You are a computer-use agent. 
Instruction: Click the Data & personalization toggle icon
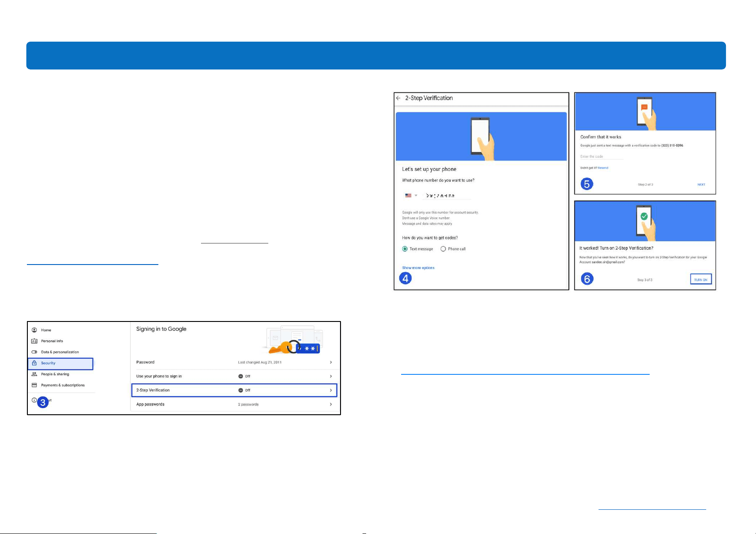tap(34, 352)
